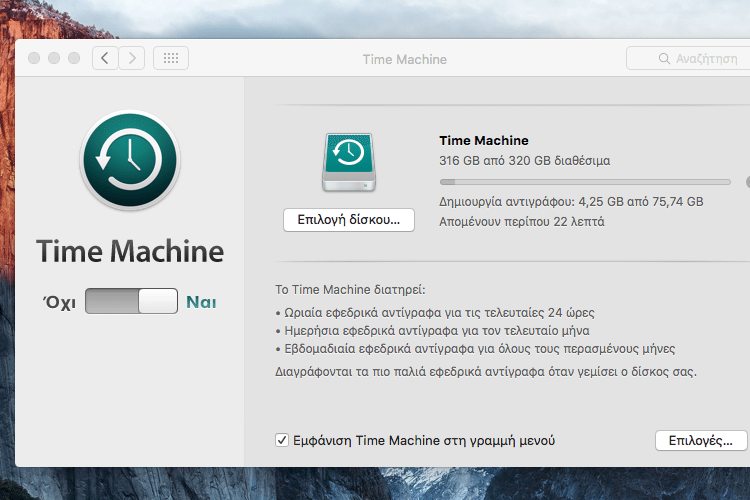Uncheck Εμφάνιση Time Machine στη γραμμή μενού
This screenshot has width=750, height=500.
click(x=282, y=440)
